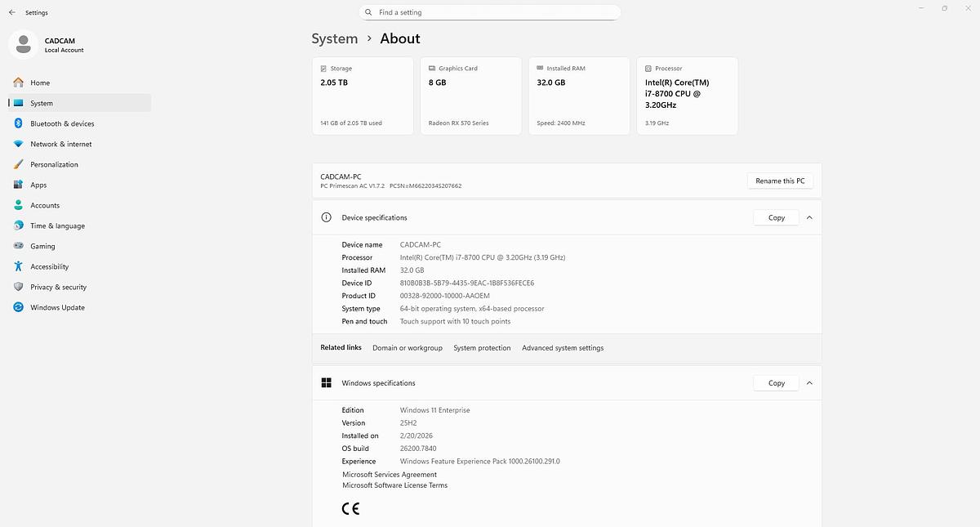
Task: Open Advanced system settings link
Action: coord(563,348)
